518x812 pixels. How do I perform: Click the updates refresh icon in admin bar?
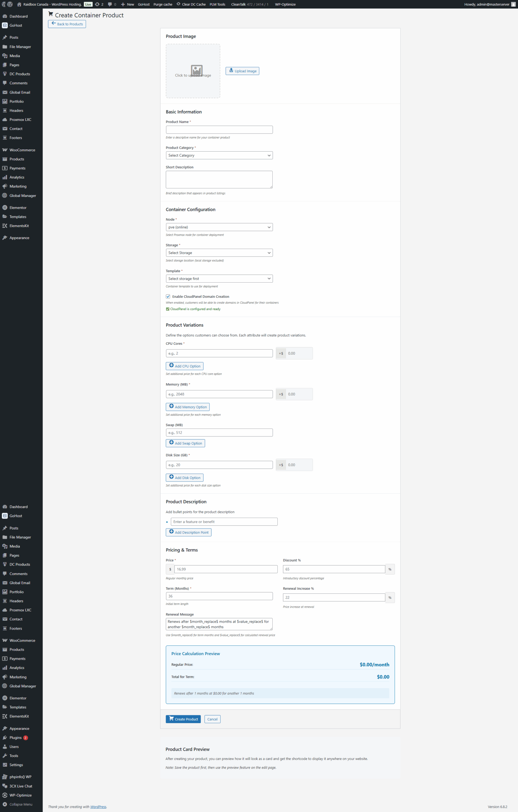(x=97, y=4)
